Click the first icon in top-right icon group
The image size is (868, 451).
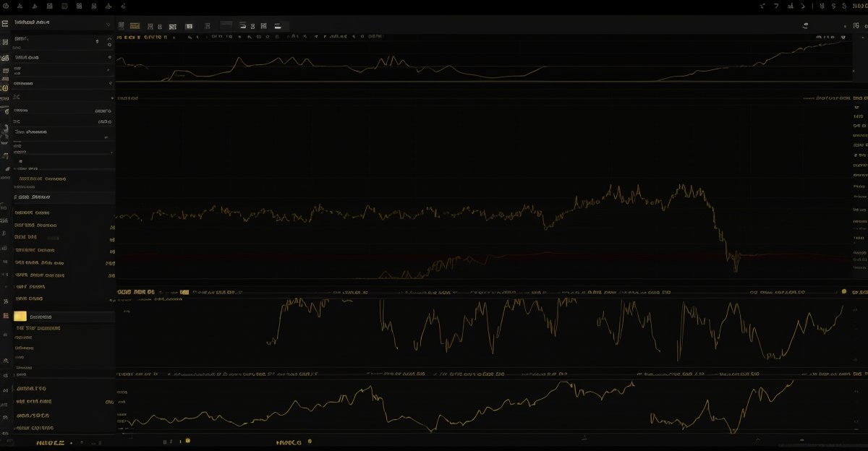(x=762, y=6)
